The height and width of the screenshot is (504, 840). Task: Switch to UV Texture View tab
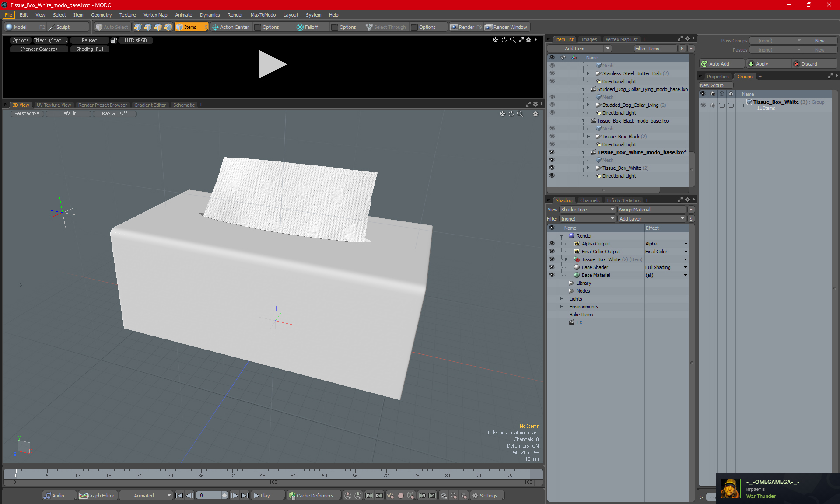click(53, 105)
